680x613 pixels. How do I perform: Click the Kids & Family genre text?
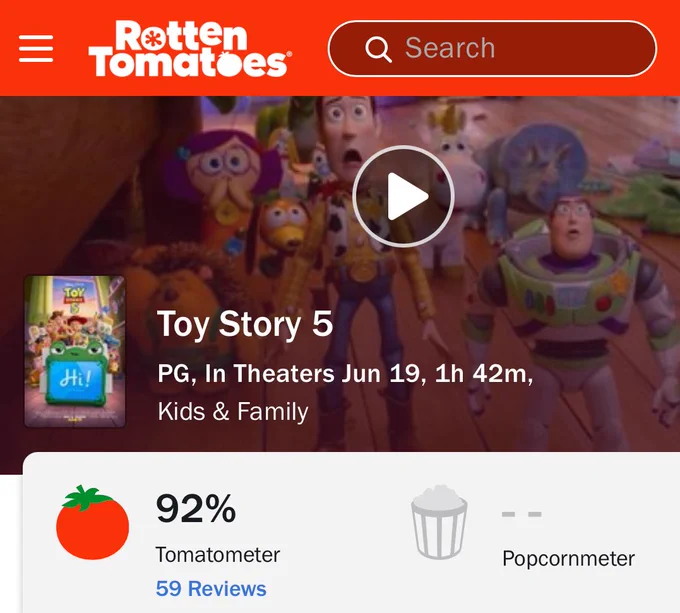(x=233, y=411)
